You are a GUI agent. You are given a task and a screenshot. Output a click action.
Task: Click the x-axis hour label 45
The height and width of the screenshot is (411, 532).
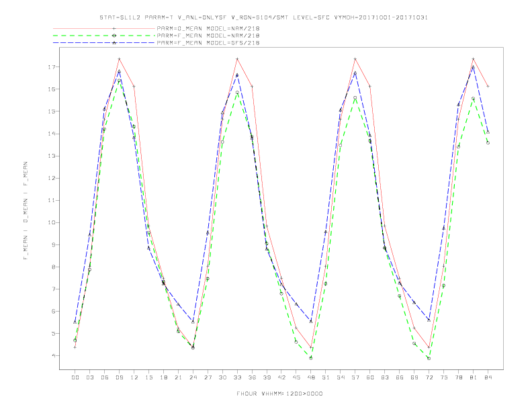point(296,377)
